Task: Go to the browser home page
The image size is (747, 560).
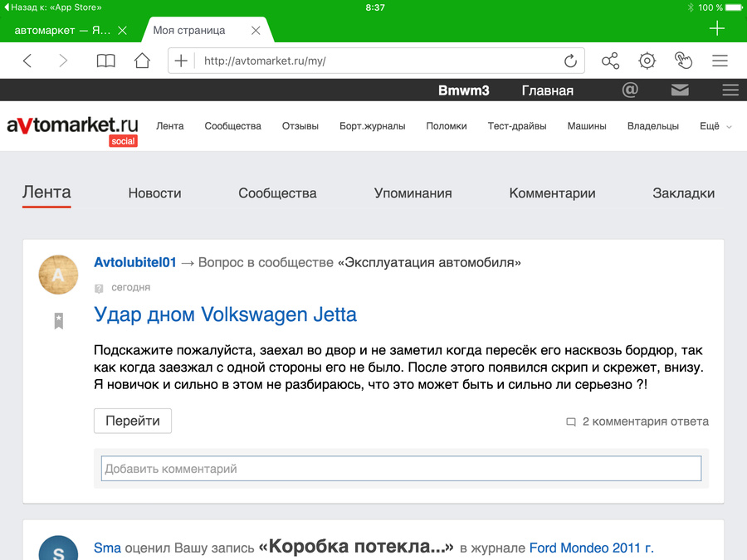Action: click(x=142, y=61)
